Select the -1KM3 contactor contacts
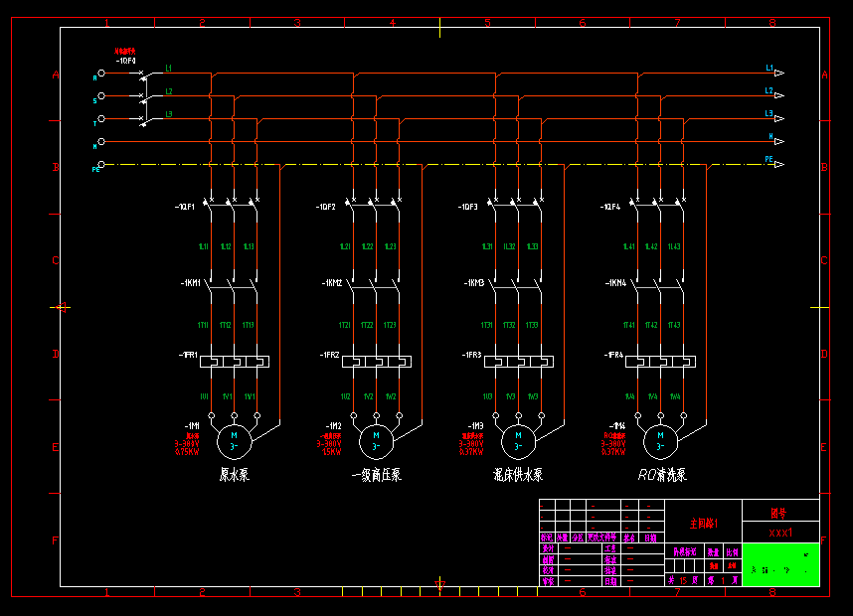The width and height of the screenshot is (853, 616). click(517, 285)
